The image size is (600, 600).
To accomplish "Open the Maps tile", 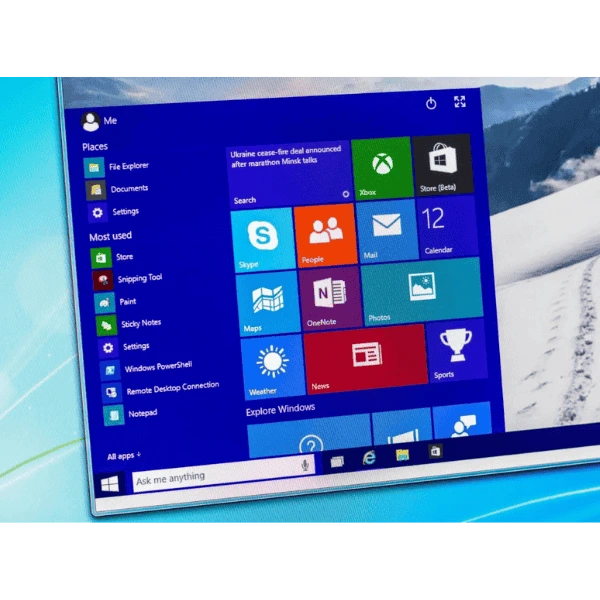I will (268, 303).
